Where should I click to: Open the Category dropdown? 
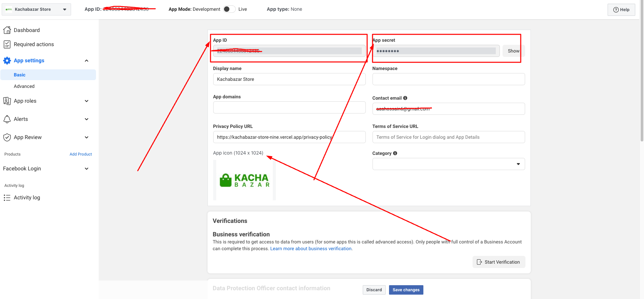[448, 164]
